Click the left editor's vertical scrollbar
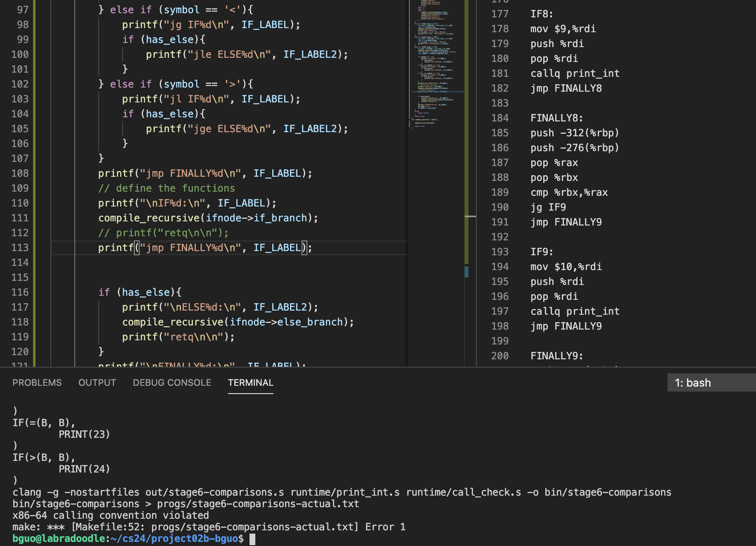 pyautogui.click(x=470, y=165)
